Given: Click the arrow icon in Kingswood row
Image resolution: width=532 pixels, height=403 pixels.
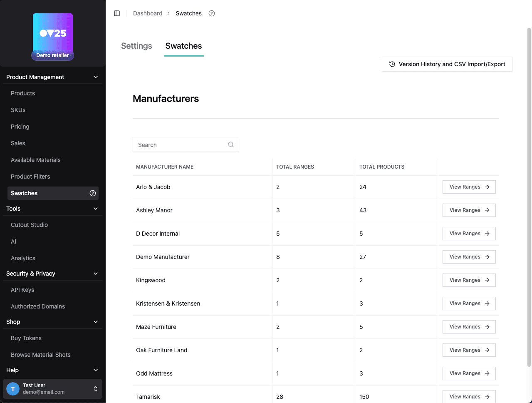Looking at the screenshot, I should click(487, 280).
